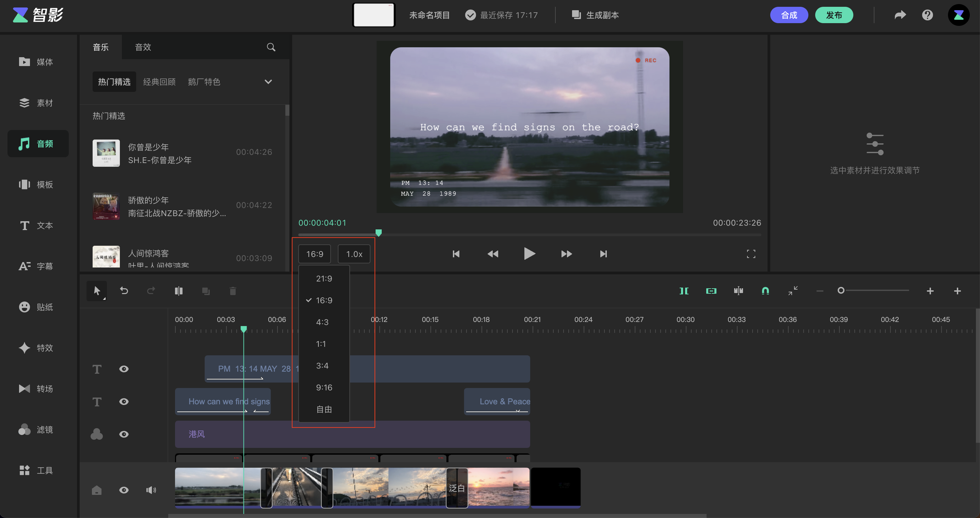This screenshot has height=518, width=980.
Task: Click the search icon in audio panel
Action: pos(271,47)
